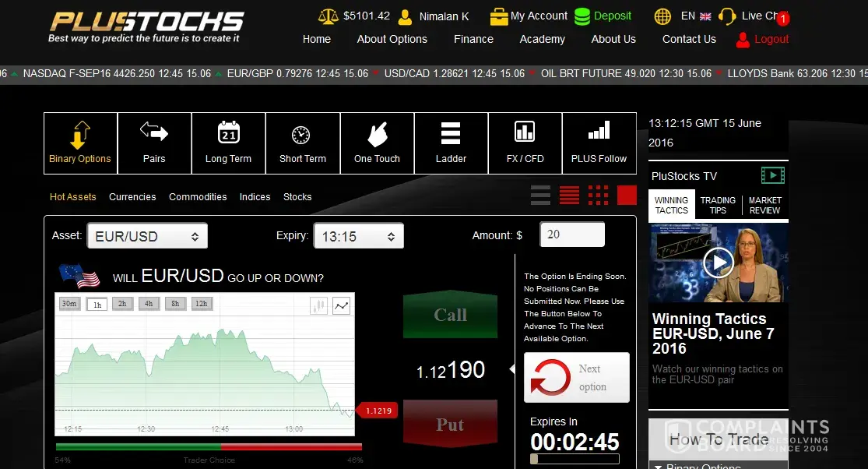Set chart timeframe to 1h
Viewport: 868px width, 469px height.
(97, 304)
